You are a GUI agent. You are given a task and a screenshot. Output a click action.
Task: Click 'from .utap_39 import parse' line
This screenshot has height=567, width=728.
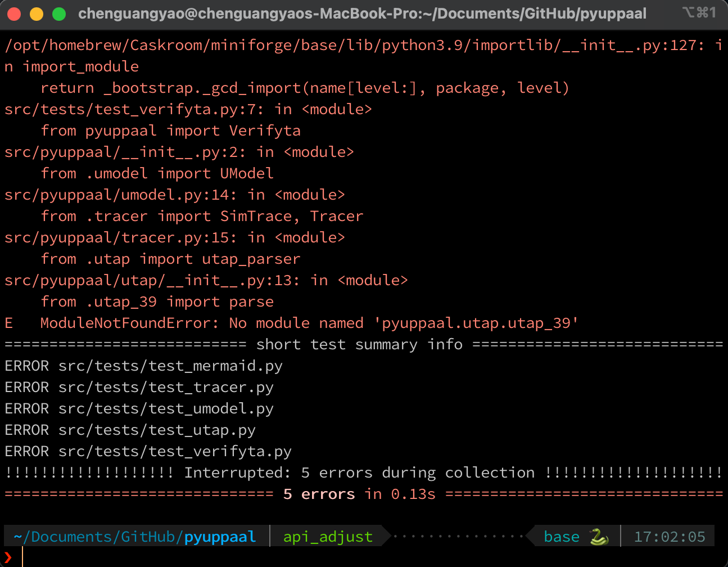157,302
